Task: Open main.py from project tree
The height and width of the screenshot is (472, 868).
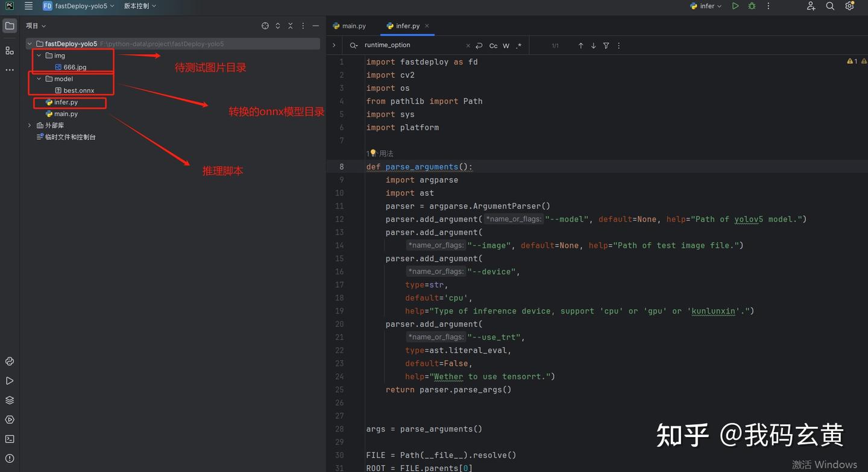Action: 61,114
